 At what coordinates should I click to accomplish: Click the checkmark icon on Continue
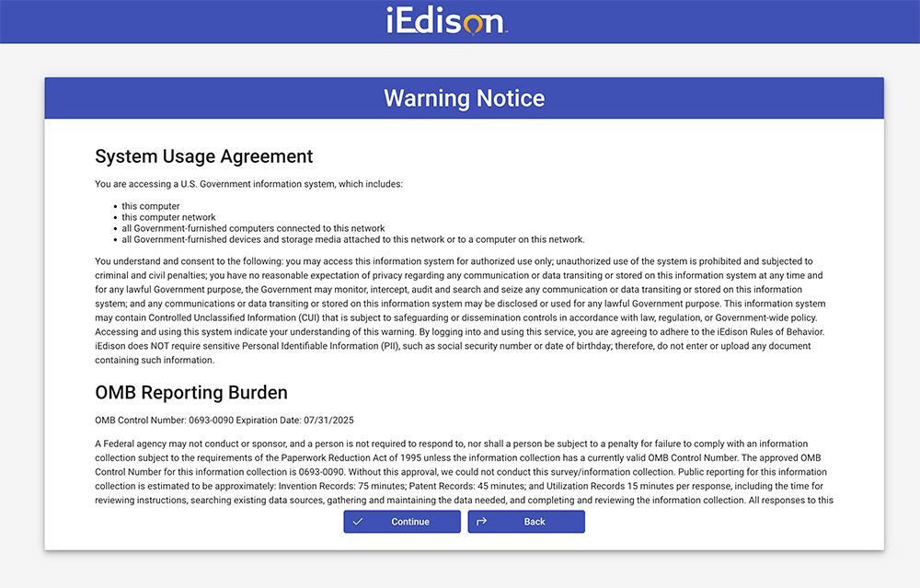coord(358,522)
